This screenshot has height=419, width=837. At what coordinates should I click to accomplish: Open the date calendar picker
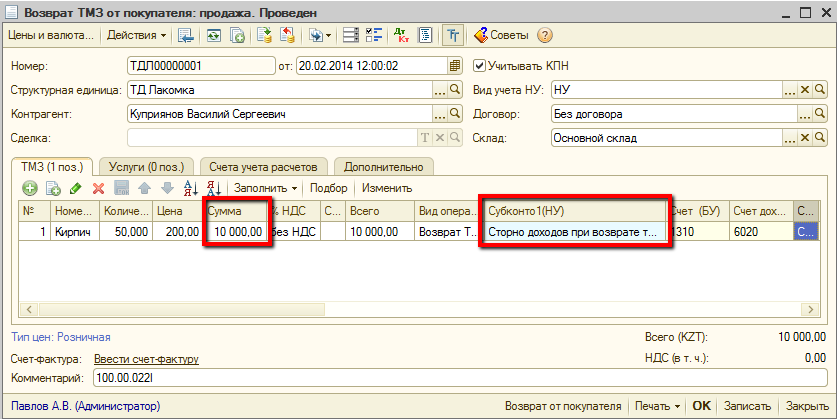pos(456,66)
